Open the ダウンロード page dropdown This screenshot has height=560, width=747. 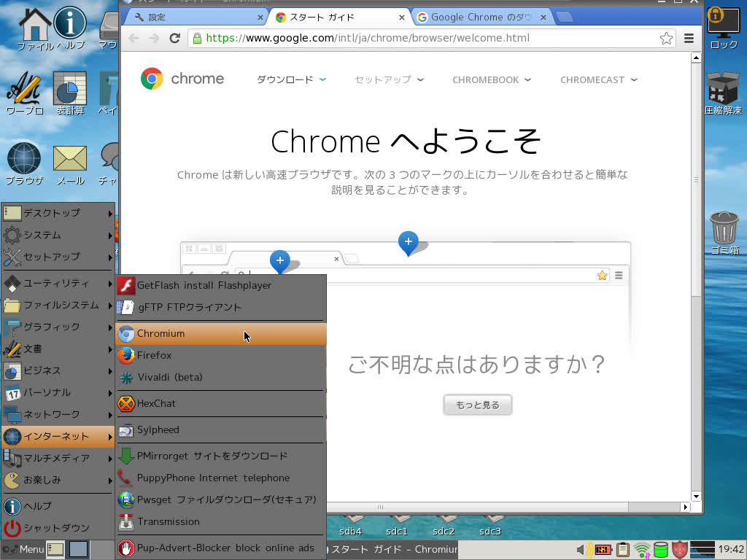coord(292,79)
